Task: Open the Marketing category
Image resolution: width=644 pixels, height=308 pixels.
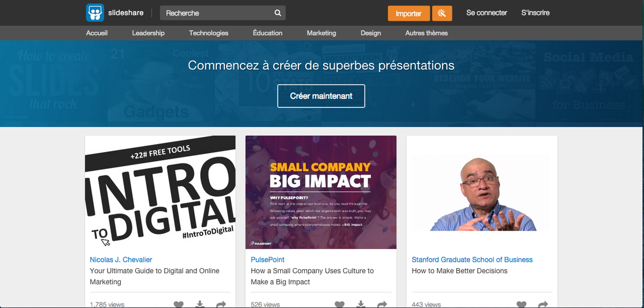Action: coord(321,33)
